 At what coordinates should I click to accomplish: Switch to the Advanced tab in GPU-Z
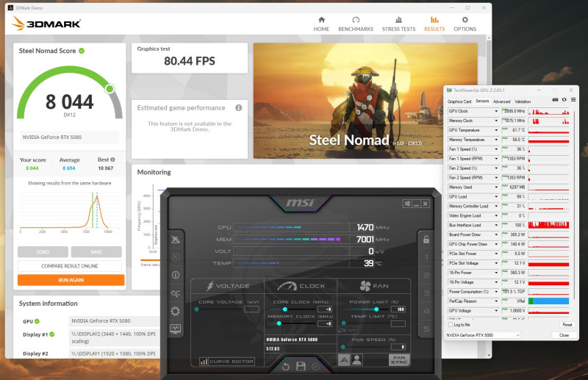click(501, 101)
